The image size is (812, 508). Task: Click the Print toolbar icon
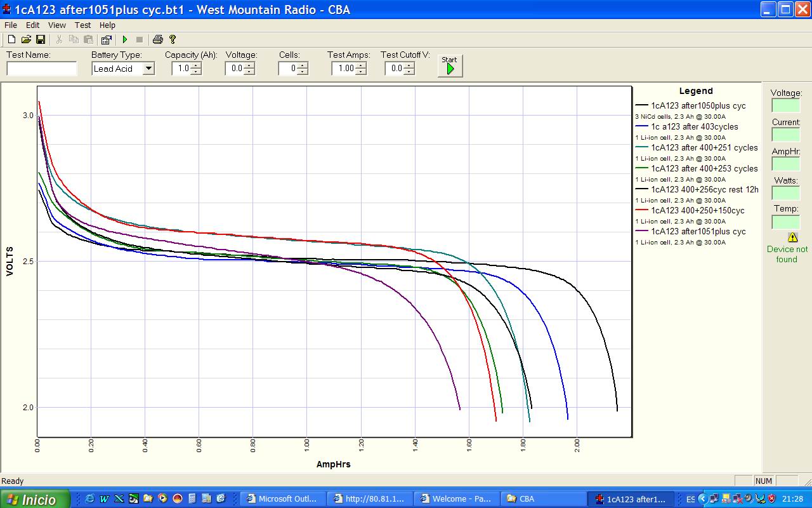pyautogui.click(x=157, y=39)
